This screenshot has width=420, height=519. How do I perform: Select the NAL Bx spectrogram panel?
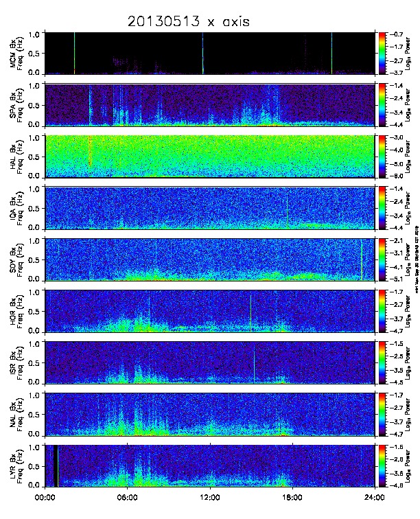[x=210, y=415]
